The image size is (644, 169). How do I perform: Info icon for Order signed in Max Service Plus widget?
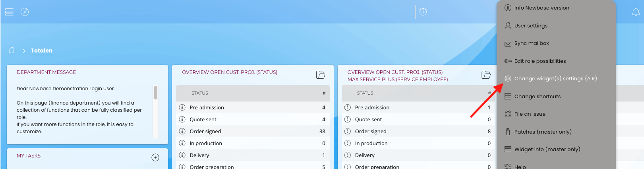[348, 131]
